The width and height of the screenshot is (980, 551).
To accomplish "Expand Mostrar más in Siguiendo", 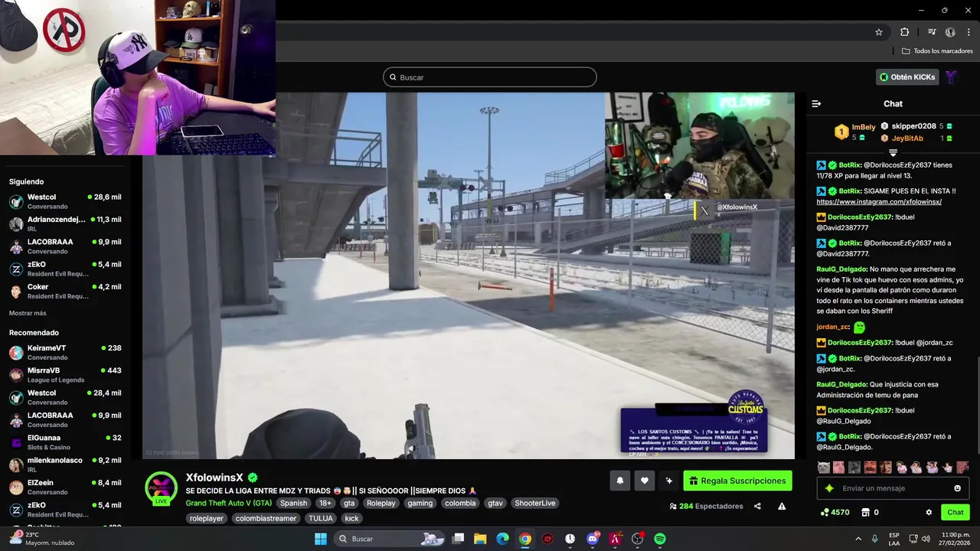I will 28,313.
